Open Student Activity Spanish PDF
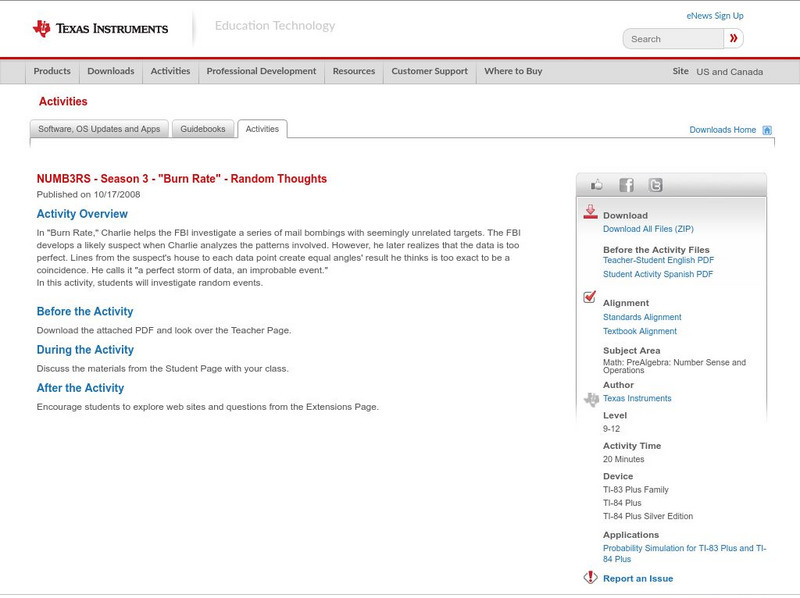Screen dimensions: 800x598 coord(658,274)
